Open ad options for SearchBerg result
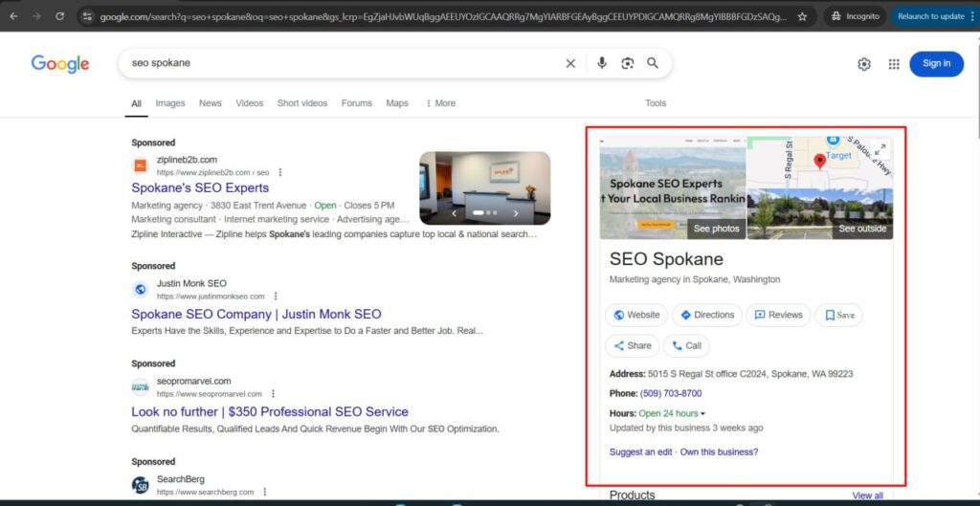The image size is (980, 506). click(x=265, y=493)
